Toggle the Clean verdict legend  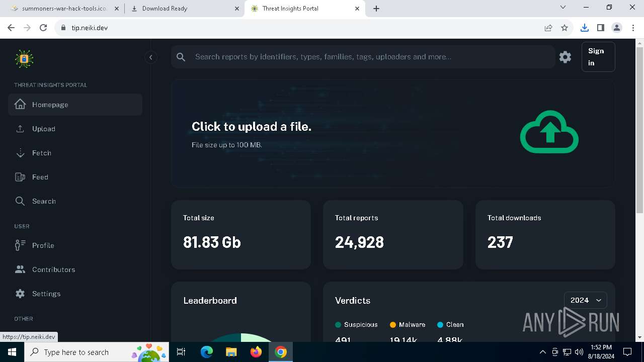click(x=450, y=325)
